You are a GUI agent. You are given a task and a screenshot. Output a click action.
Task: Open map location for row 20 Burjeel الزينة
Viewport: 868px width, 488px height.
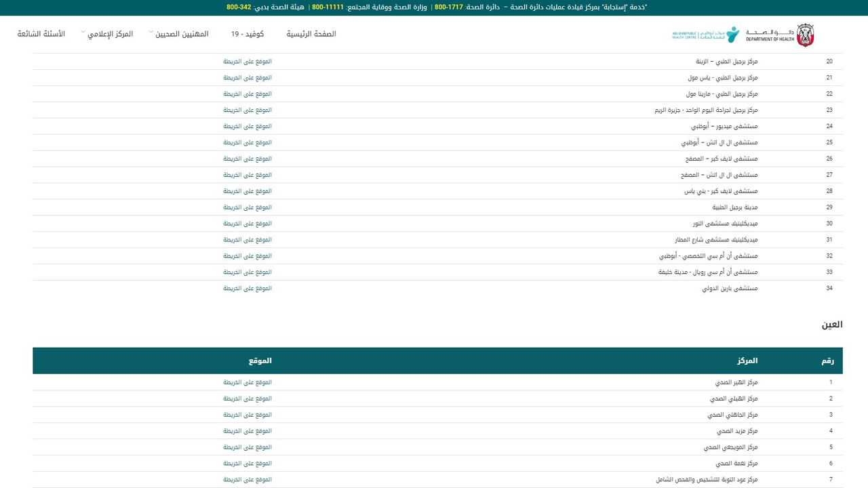(248, 62)
